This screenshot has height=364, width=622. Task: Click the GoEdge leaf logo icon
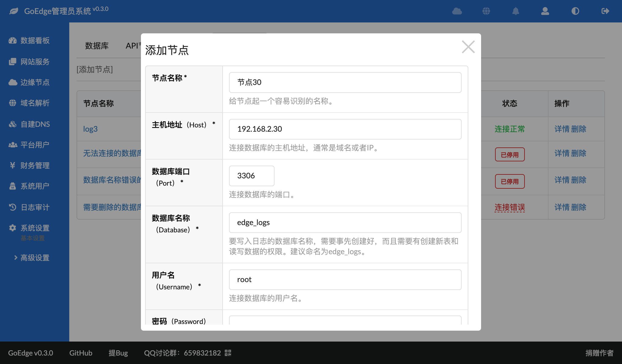click(x=14, y=11)
